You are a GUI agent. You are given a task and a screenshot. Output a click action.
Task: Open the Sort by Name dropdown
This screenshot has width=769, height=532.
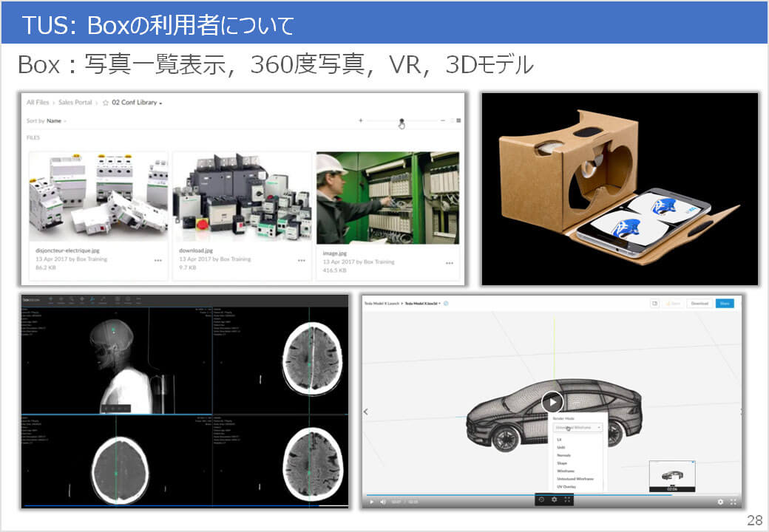[56, 120]
